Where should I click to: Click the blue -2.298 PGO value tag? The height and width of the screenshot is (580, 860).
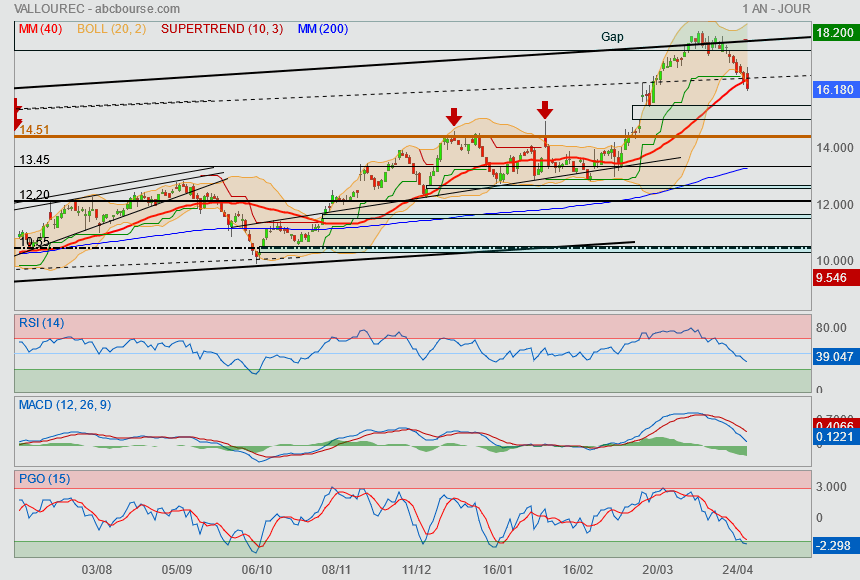pos(835,545)
